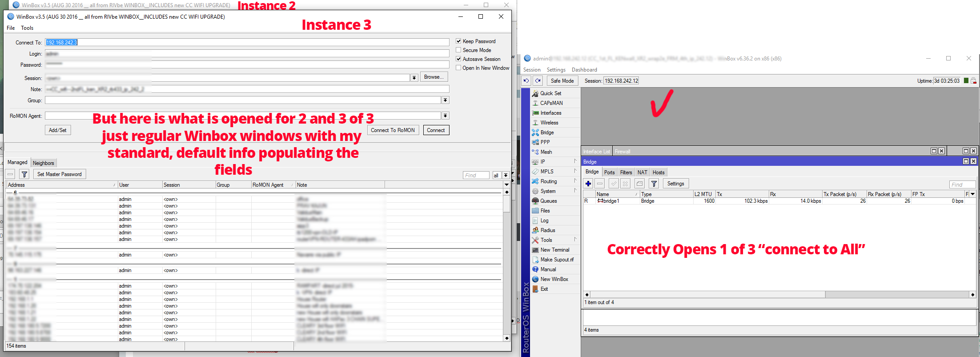Click the Browse... button
The height and width of the screenshot is (357, 980).
pos(434,77)
